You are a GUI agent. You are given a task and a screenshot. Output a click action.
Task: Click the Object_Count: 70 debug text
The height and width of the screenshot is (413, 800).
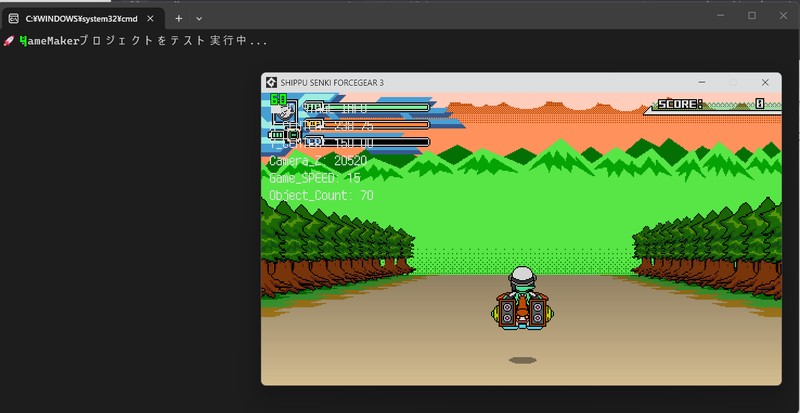(321, 196)
